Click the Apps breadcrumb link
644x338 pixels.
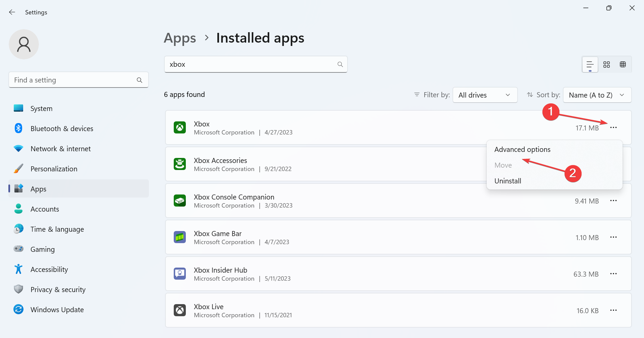pos(180,38)
